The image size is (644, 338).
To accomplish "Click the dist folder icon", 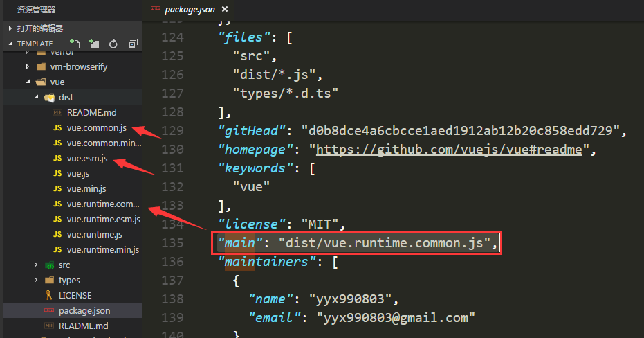I will click(x=49, y=98).
